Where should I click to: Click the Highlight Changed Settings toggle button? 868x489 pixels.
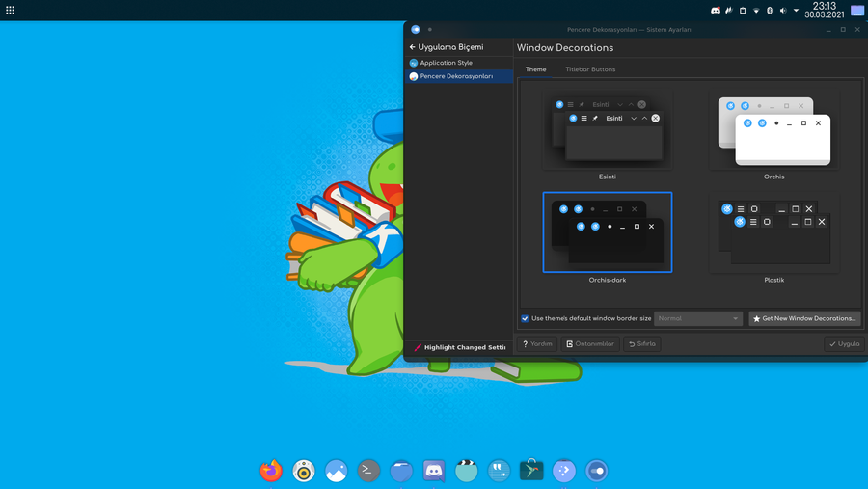point(459,347)
